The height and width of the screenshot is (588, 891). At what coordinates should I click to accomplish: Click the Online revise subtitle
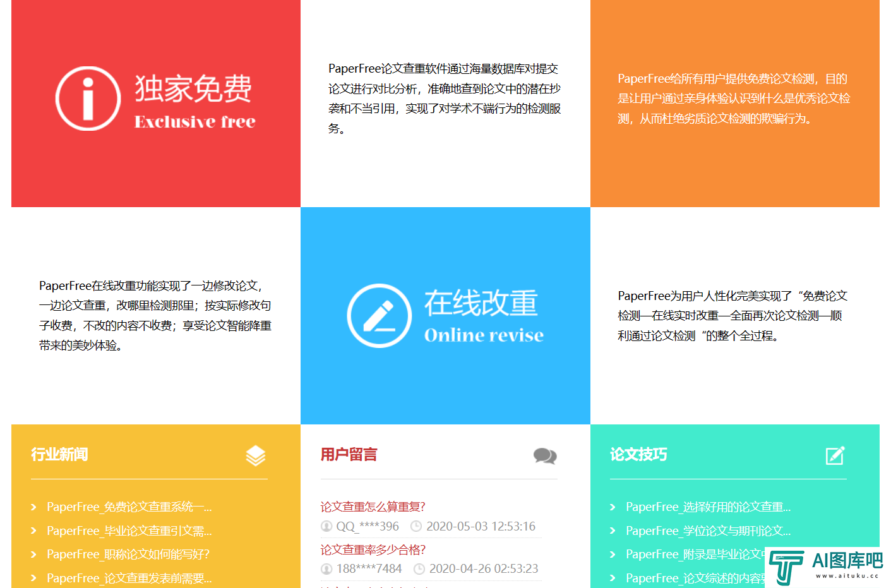484,335
